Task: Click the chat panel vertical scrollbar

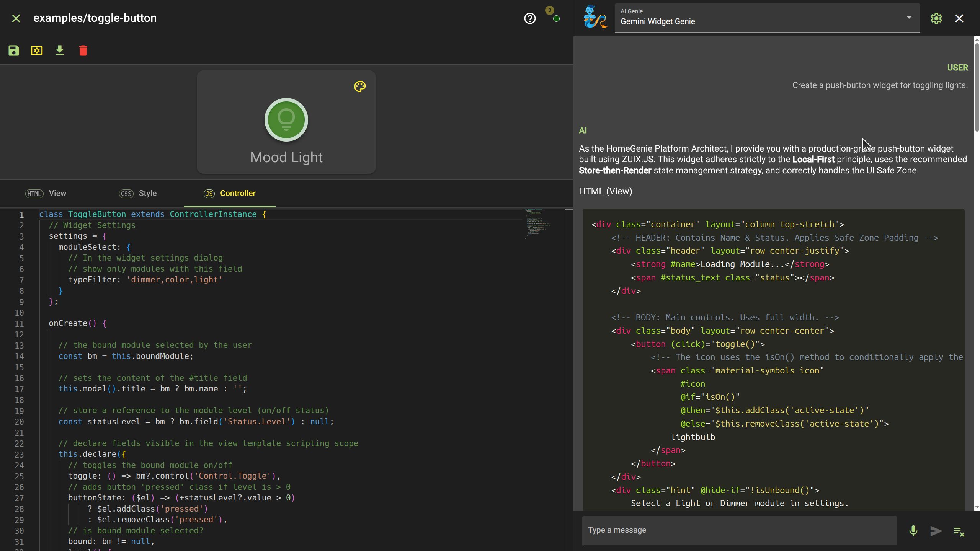Action: (x=977, y=88)
